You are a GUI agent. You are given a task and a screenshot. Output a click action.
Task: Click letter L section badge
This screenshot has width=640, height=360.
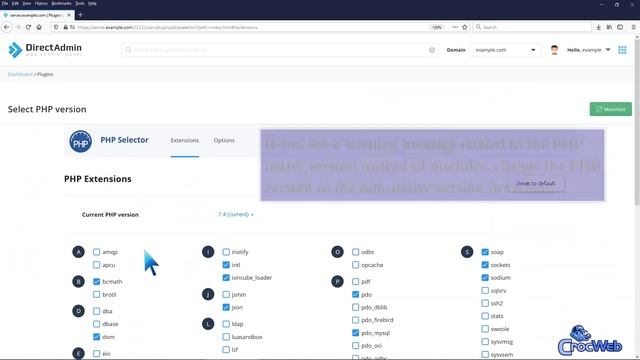click(x=208, y=324)
